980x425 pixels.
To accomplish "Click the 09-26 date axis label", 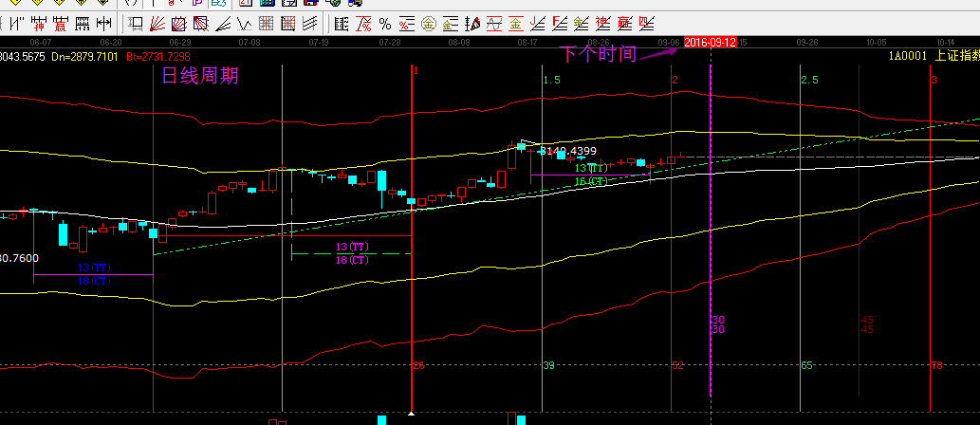I will [807, 43].
